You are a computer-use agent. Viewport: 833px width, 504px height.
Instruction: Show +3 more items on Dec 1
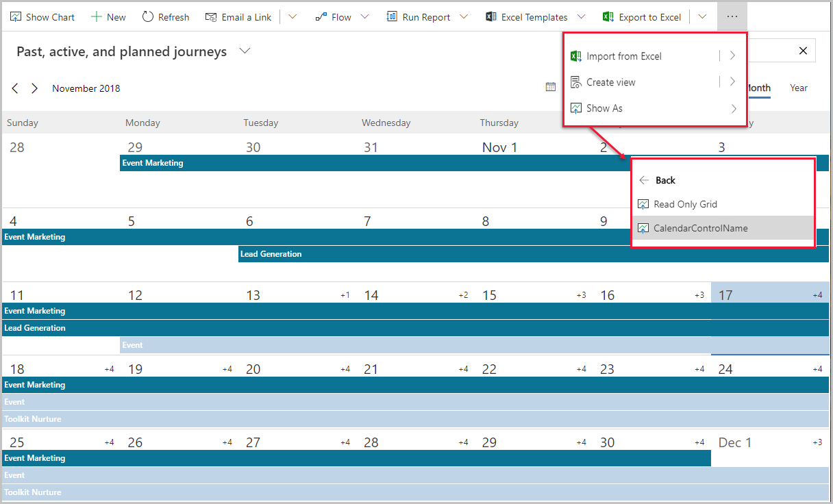coord(817,442)
